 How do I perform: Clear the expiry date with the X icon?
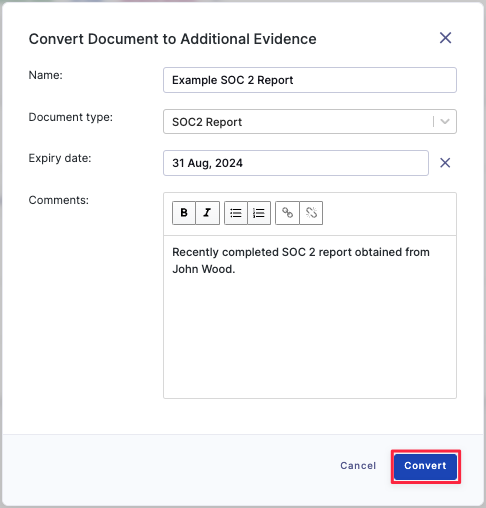(445, 163)
